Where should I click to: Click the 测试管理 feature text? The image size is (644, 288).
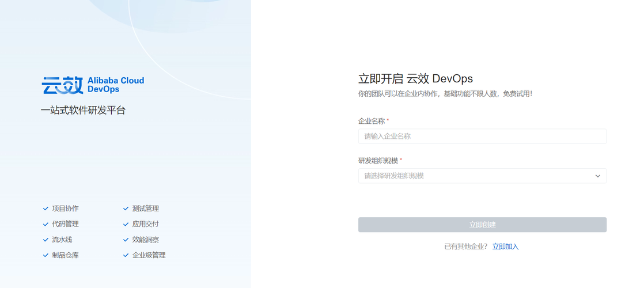146,209
